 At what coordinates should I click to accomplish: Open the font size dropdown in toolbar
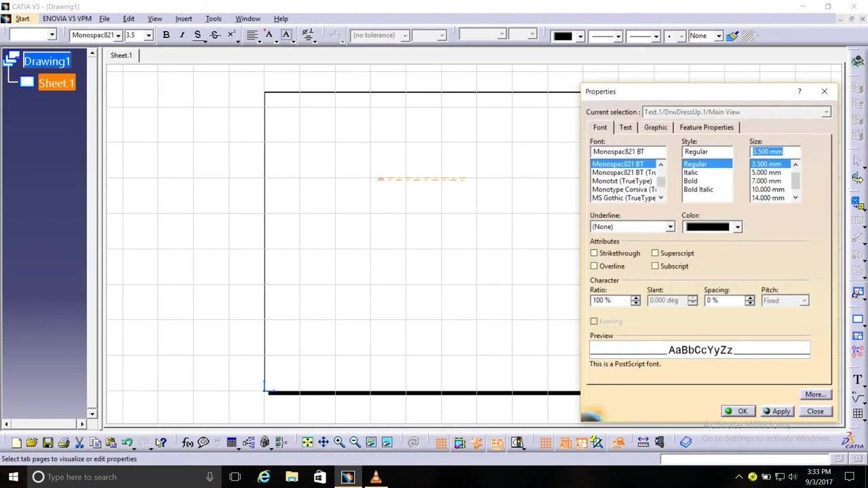149,35
